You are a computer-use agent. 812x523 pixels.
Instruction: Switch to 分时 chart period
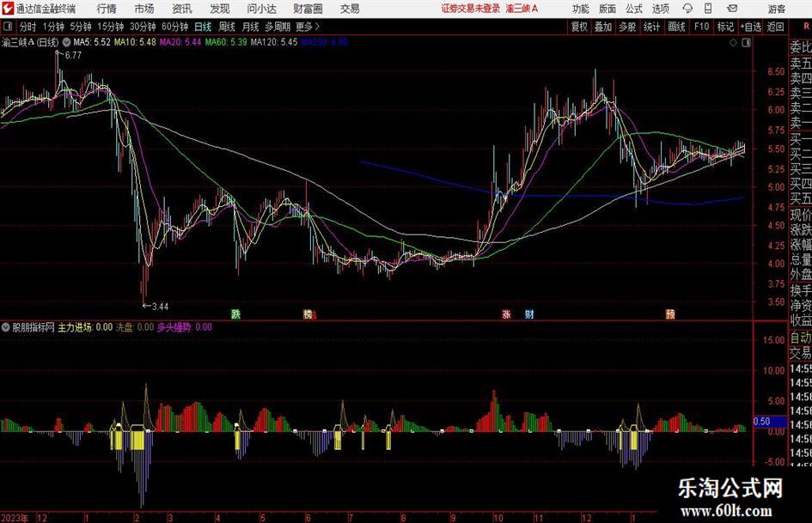(x=28, y=27)
